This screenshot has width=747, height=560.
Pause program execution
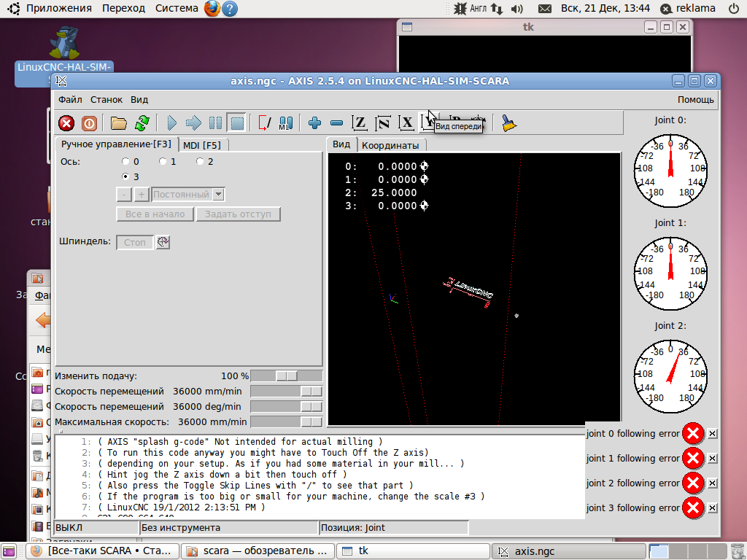(215, 123)
